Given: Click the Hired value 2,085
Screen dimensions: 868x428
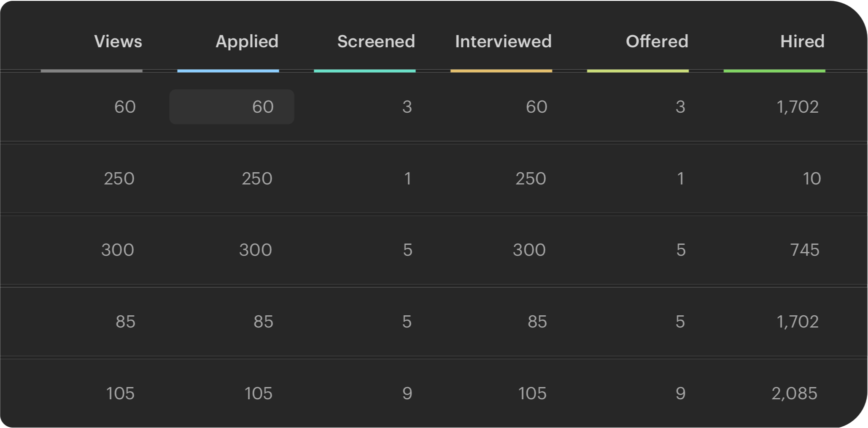Looking at the screenshot, I should [795, 393].
